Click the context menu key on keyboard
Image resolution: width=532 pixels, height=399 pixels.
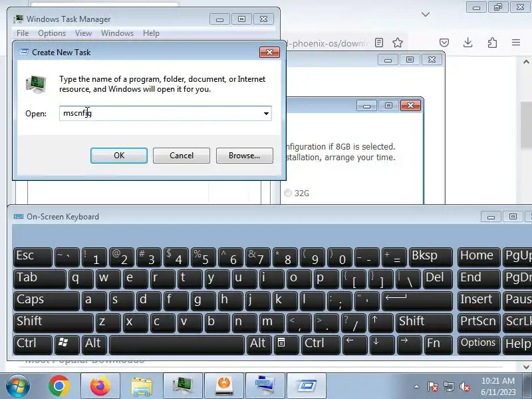click(x=287, y=344)
